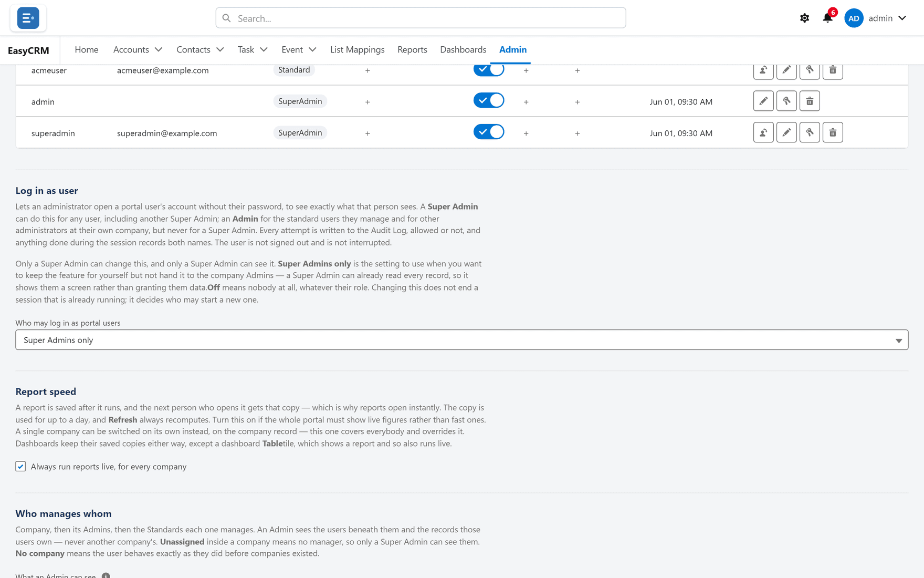
Task: Open the Reports tab
Action: tap(412, 49)
